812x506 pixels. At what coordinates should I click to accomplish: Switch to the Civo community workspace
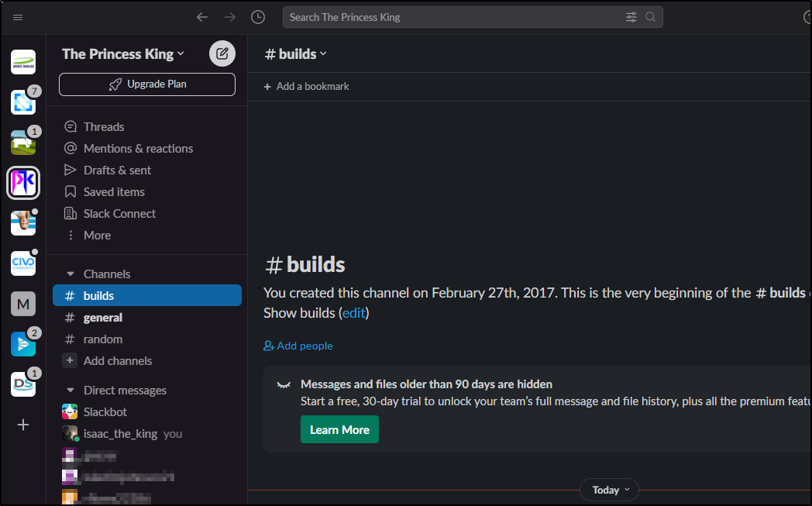(x=23, y=263)
